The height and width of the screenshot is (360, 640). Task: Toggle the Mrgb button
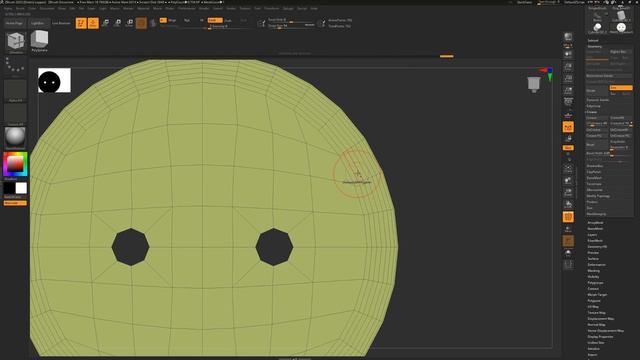pyautogui.click(x=172, y=20)
